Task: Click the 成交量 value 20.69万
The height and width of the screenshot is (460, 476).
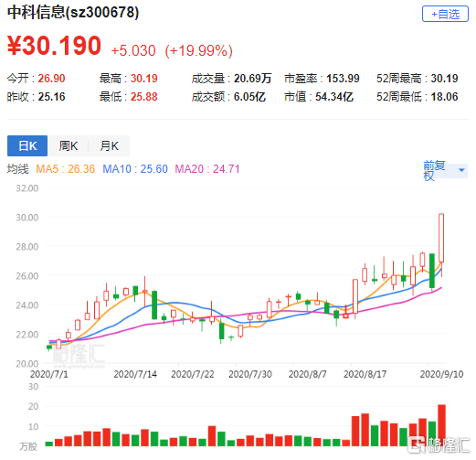Action: [252, 79]
